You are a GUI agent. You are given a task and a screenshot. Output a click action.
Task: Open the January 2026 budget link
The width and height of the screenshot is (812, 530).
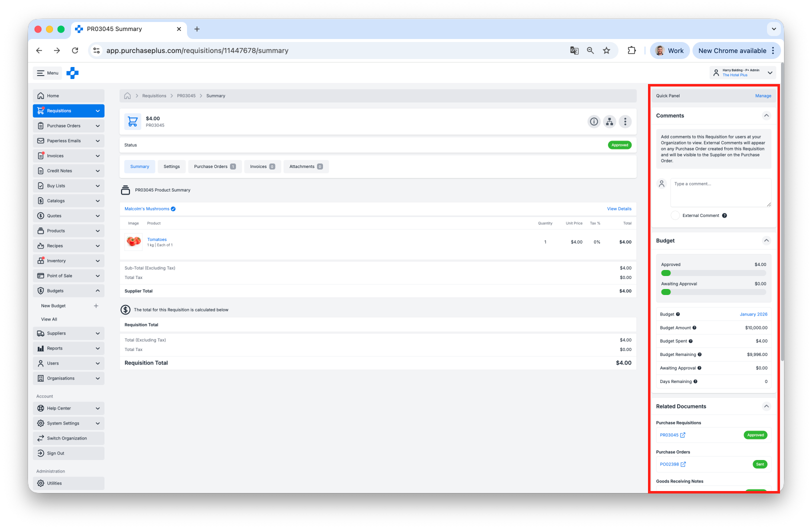(x=753, y=314)
